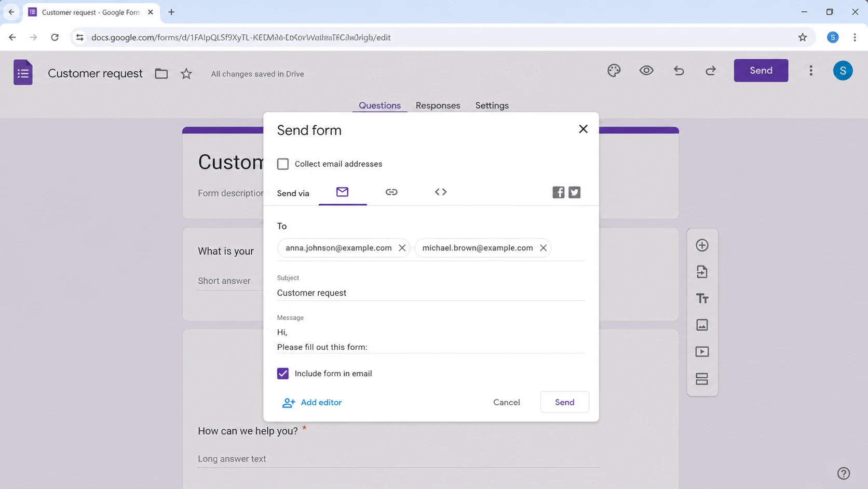This screenshot has height=489, width=868.
Task: Open the Customize theme palette icon
Action: (x=614, y=70)
